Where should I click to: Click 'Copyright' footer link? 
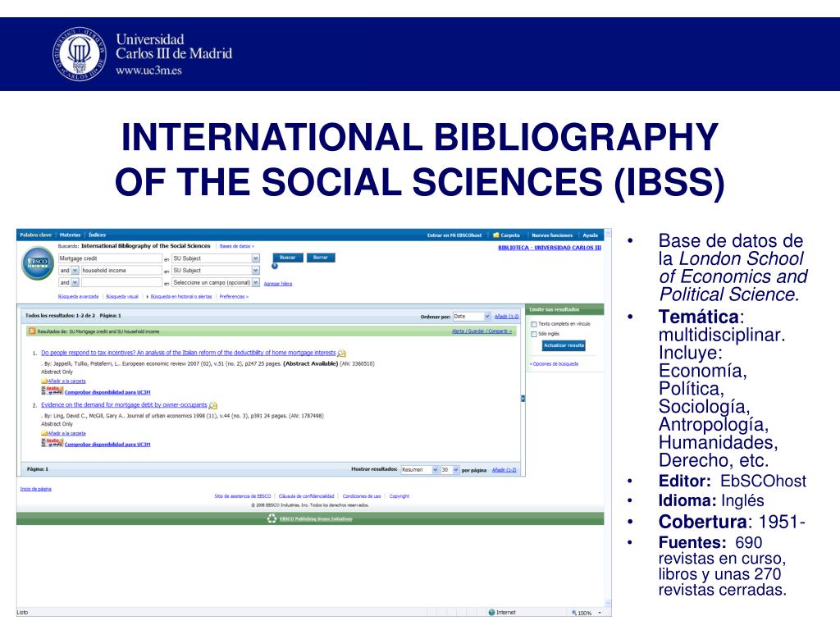(399, 496)
